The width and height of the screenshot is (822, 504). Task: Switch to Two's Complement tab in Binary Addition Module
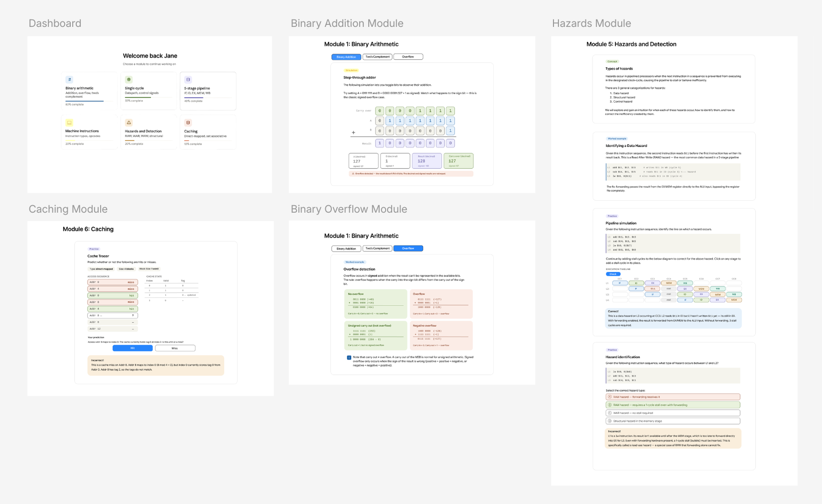378,57
